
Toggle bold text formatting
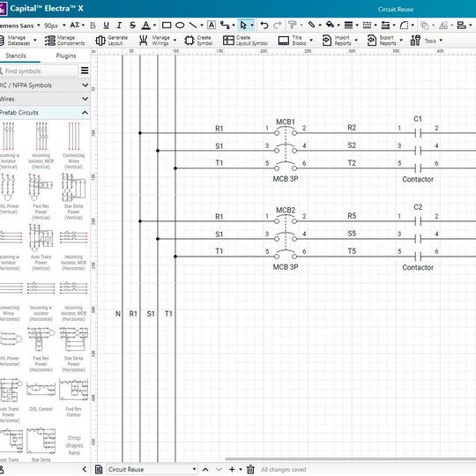point(93,26)
